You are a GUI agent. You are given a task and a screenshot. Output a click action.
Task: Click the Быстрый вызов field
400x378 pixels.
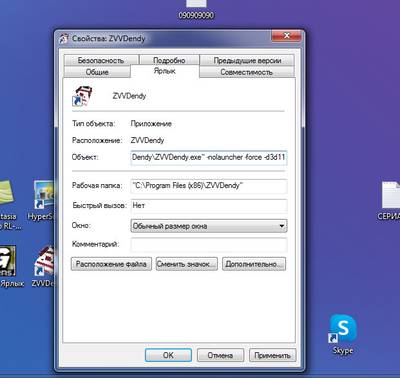tap(209, 206)
